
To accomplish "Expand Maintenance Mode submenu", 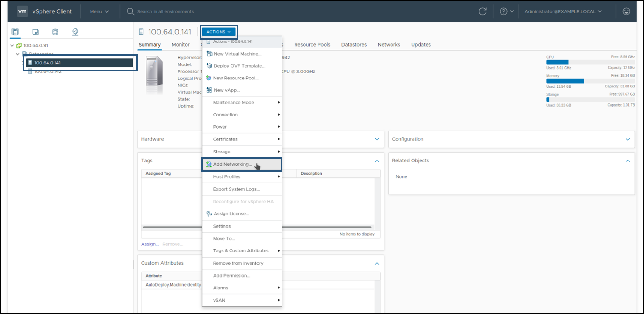I will (x=242, y=102).
